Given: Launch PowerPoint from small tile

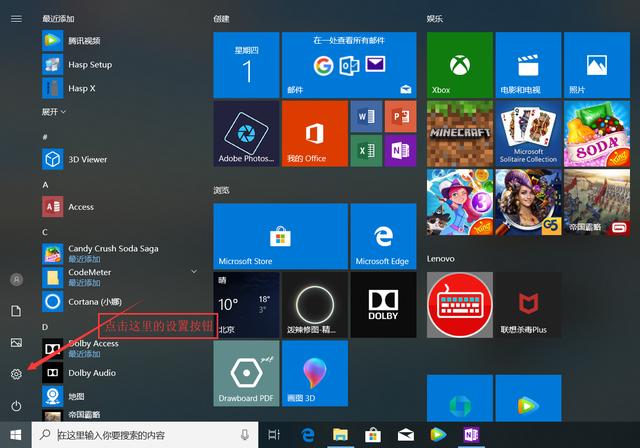Looking at the screenshot, I should click(x=400, y=117).
